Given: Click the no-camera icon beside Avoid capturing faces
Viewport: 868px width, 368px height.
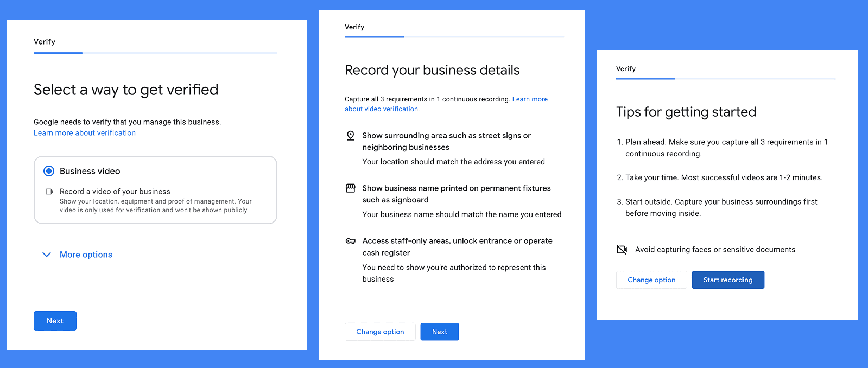Looking at the screenshot, I should [x=622, y=250].
